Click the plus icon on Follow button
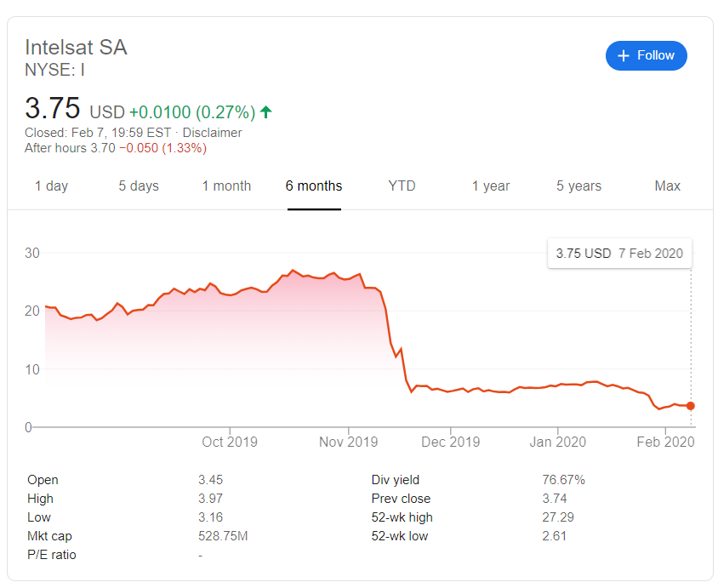 click(x=624, y=56)
